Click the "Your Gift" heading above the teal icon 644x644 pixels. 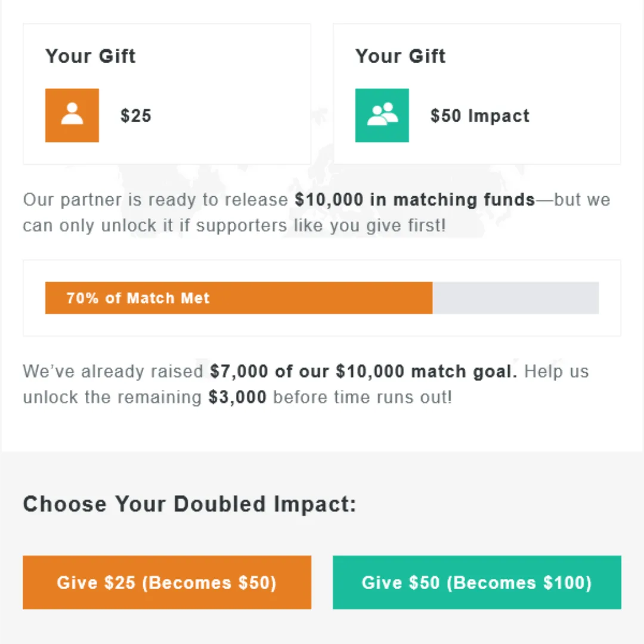(x=401, y=56)
